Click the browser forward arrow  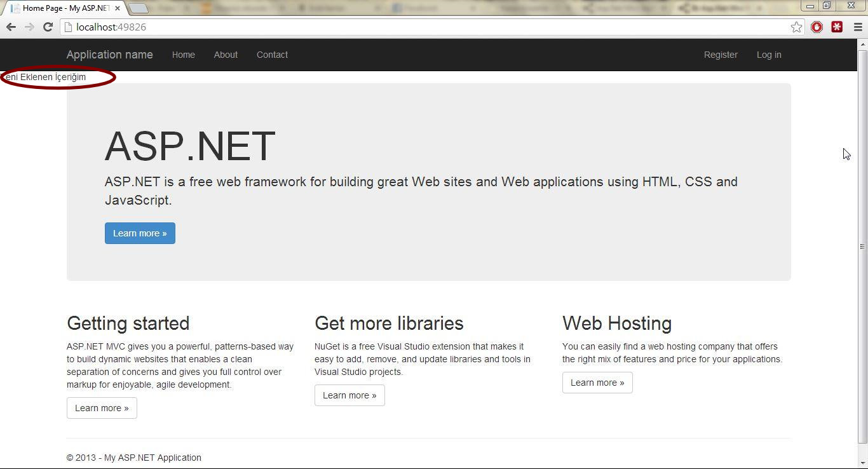point(29,27)
